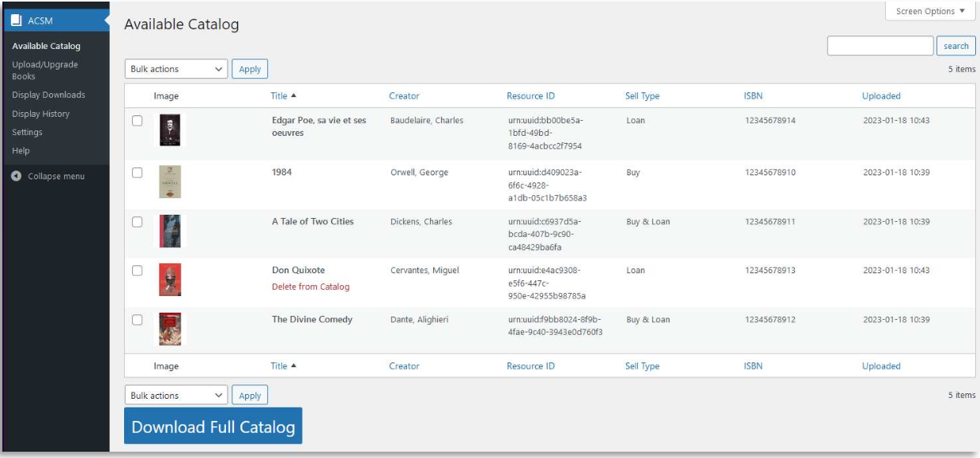This screenshot has height=458, width=980.
Task: Sort catalog by Creator column
Action: click(x=403, y=96)
